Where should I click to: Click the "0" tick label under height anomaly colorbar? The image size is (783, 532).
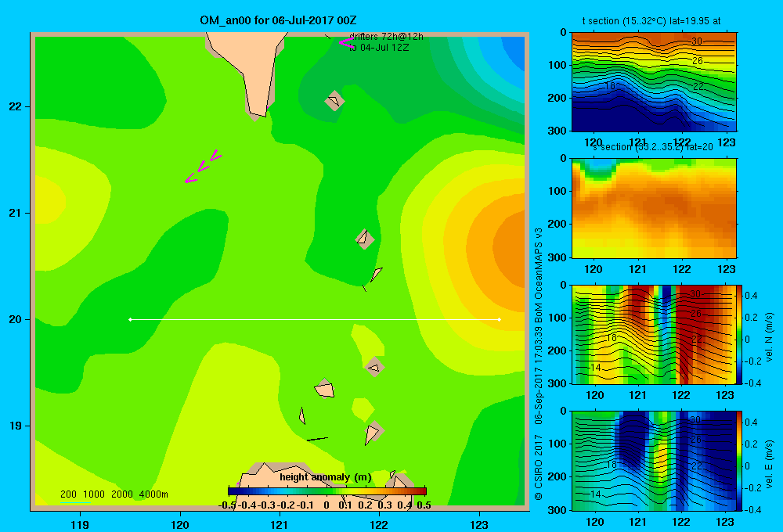(326, 505)
